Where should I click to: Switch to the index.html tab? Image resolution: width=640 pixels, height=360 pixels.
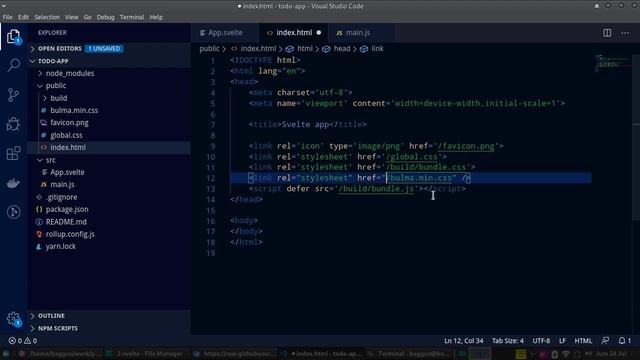(x=293, y=33)
